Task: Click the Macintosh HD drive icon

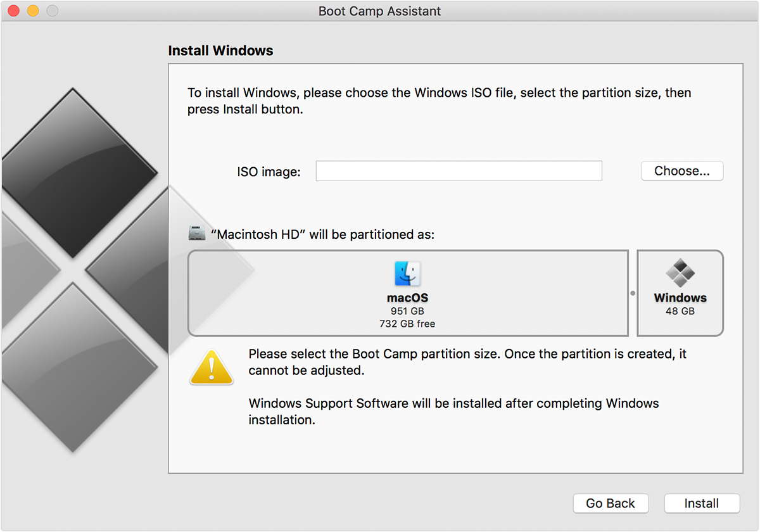Action: click(198, 234)
